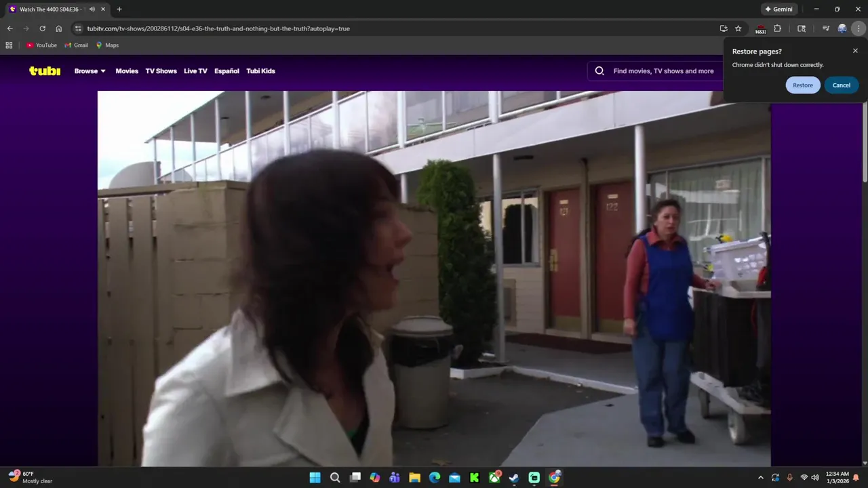Open Maps bookmark

pos(107,45)
